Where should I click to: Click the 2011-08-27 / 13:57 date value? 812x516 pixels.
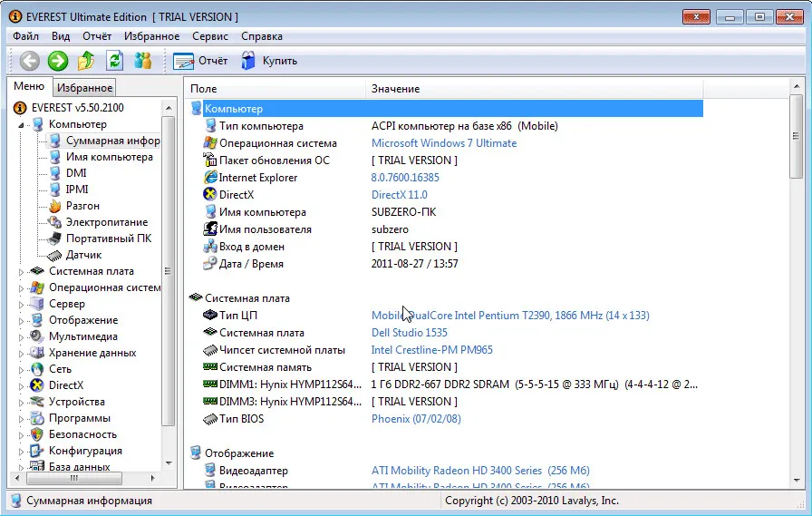pyautogui.click(x=414, y=264)
